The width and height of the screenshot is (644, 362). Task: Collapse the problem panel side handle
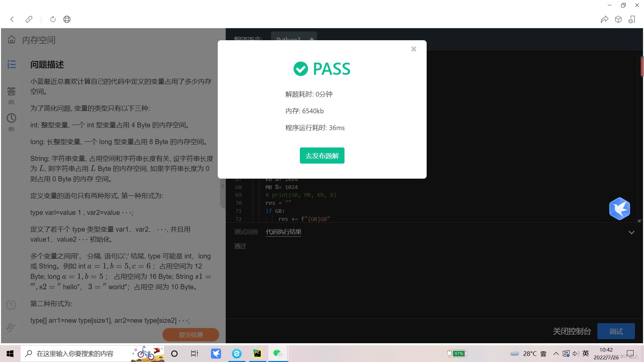click(x=222, y=186)
